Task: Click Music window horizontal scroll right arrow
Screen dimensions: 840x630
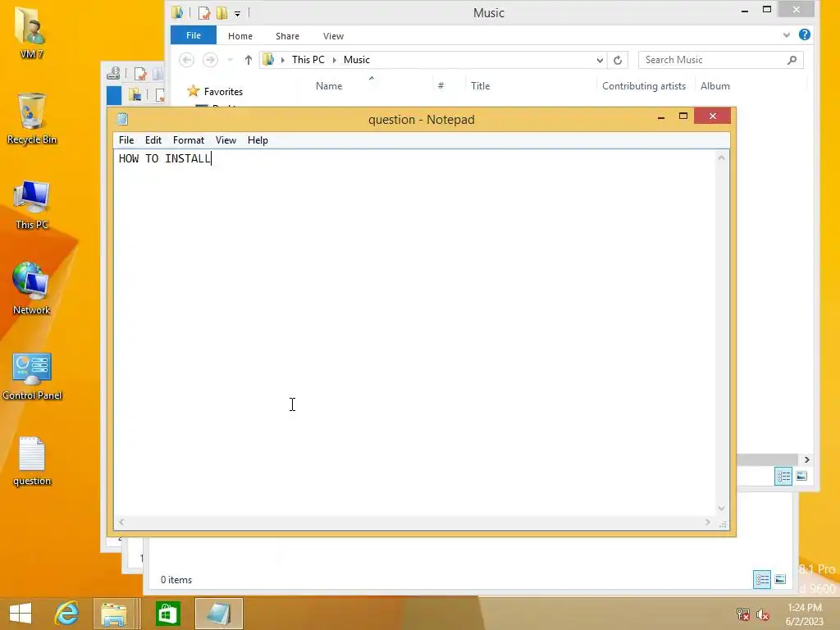Action: (x=807, y=459)
